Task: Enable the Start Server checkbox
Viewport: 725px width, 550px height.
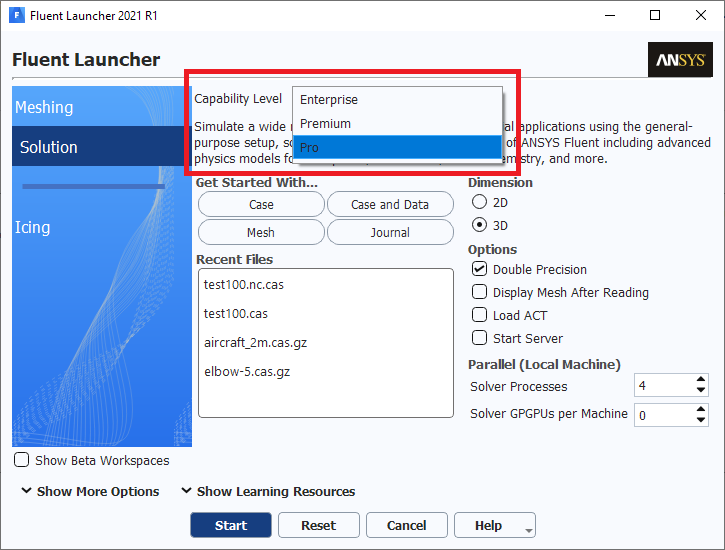Action: click(479, 338)
